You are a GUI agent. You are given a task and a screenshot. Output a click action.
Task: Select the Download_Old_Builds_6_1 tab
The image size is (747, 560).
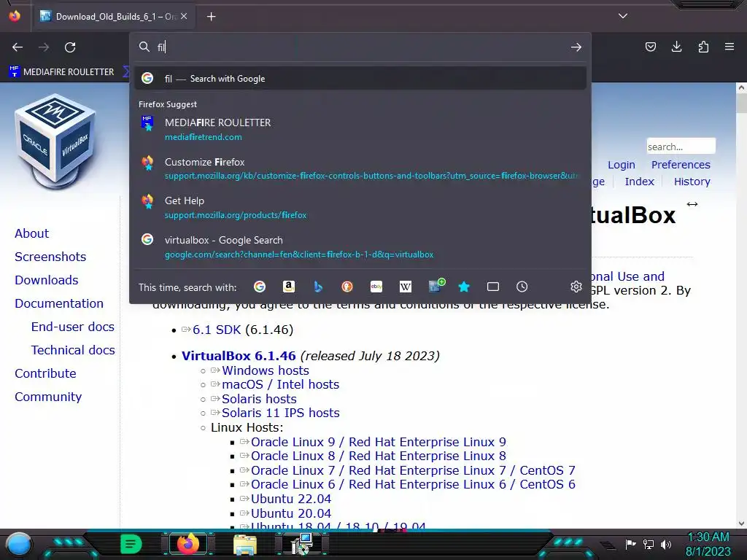tap(115, 17)
